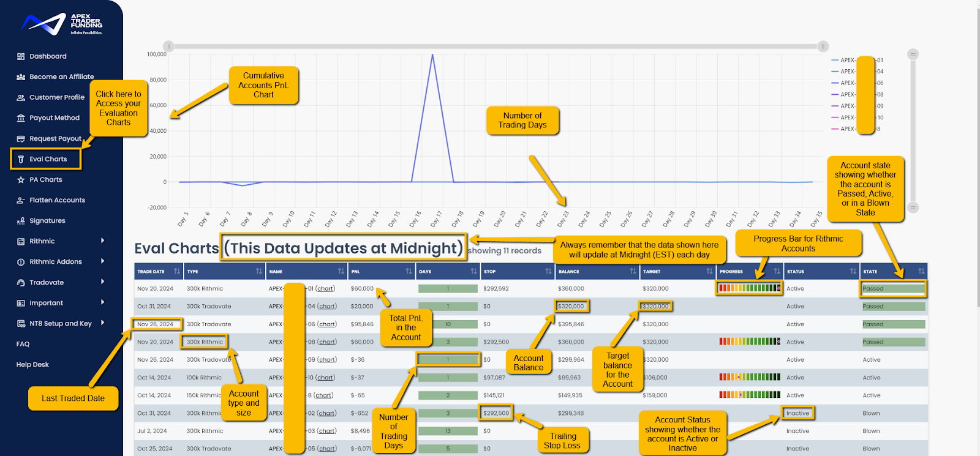This screenshot has width=980, height=456.
Task: Toggle legend series APEX ending -04
Action: 857,72
